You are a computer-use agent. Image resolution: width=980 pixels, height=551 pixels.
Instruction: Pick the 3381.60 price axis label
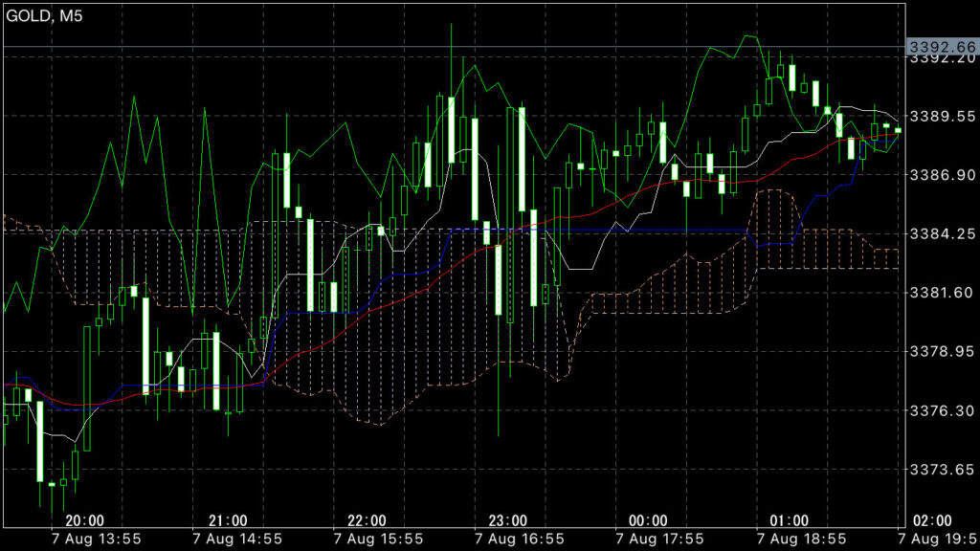pos(942,293)
